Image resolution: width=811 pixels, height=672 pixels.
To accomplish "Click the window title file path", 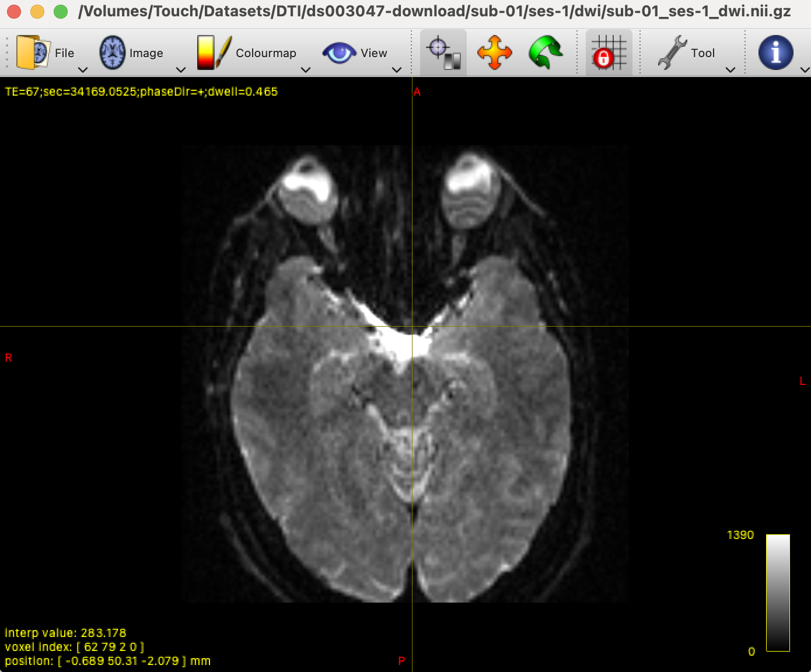I will tap(434, 12).
